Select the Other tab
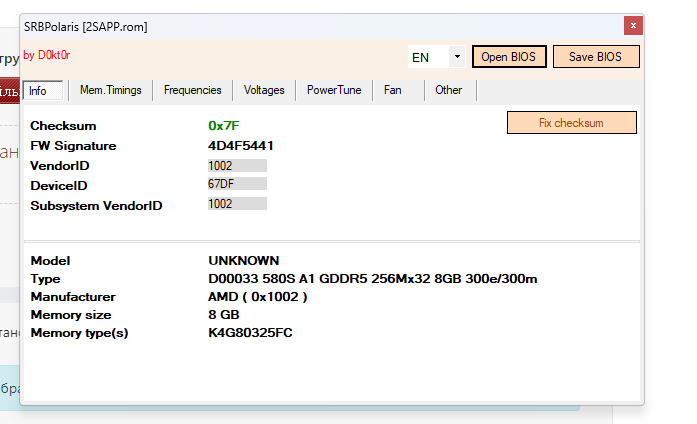Viewport: 697px width, 424px height. pyautogui.click(x=448, y=90)
